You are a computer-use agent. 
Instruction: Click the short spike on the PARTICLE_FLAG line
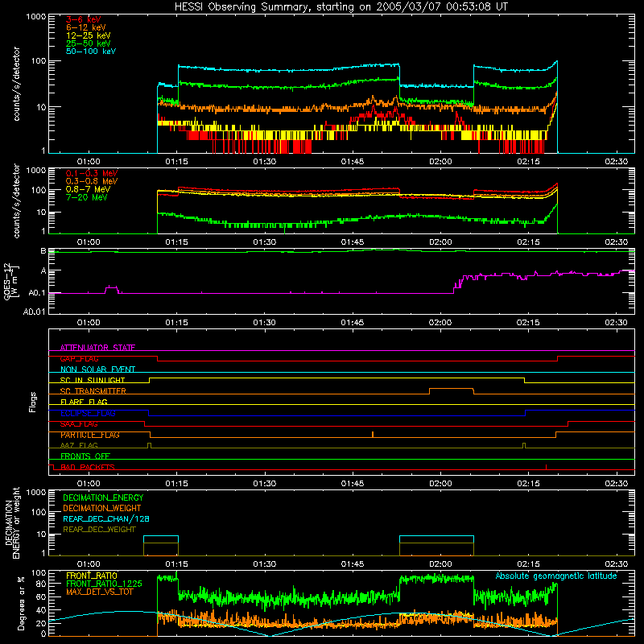pyautogui.click(x=373, y=435)
